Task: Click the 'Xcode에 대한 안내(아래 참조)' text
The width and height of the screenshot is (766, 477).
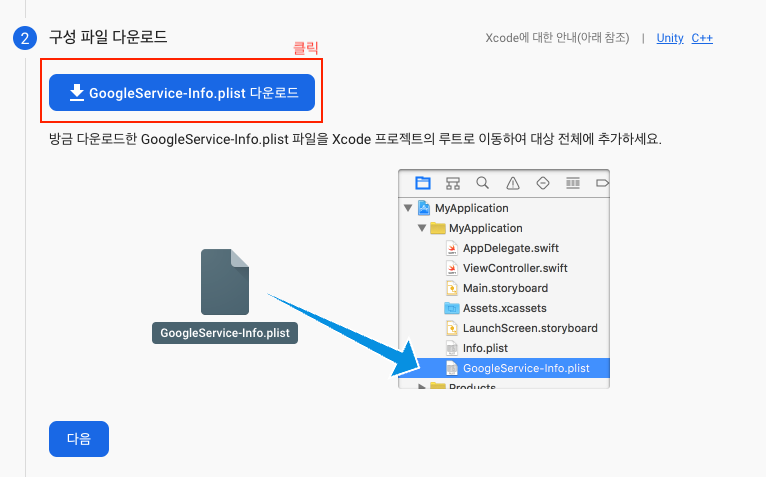Action: 557,38
